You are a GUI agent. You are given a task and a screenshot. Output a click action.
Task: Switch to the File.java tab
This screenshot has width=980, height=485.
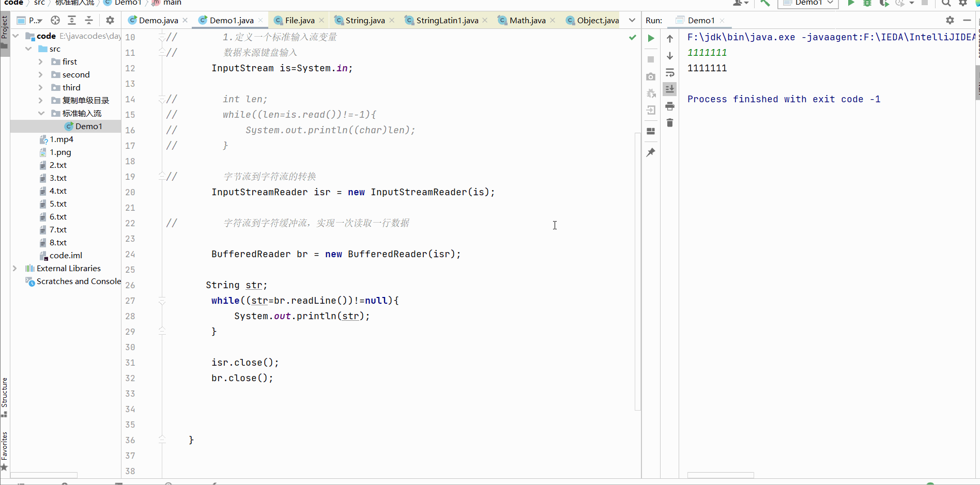pyautogui.click(x=299, y=20)
